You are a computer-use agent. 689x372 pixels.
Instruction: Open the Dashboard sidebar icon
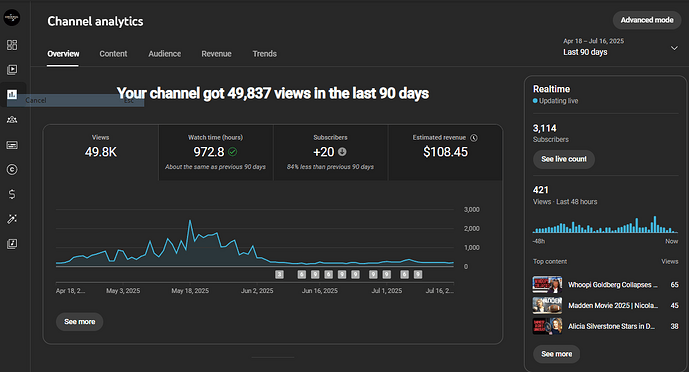(12, 45)
